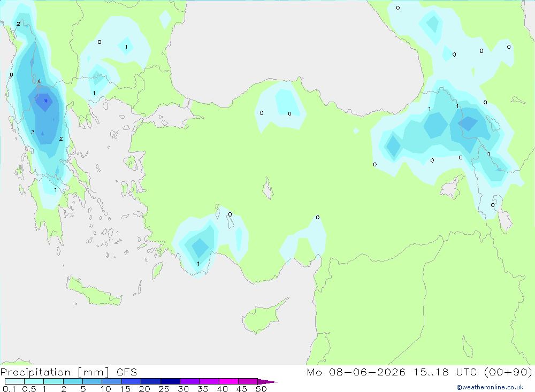Select the 1–2 mm legend color swatch
Screen dimensions: 535x392
tap(53, 381)
